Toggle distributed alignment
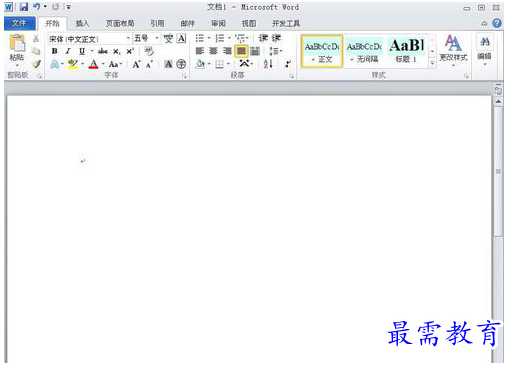Screen dimensions: 509x365 (255, 51)
